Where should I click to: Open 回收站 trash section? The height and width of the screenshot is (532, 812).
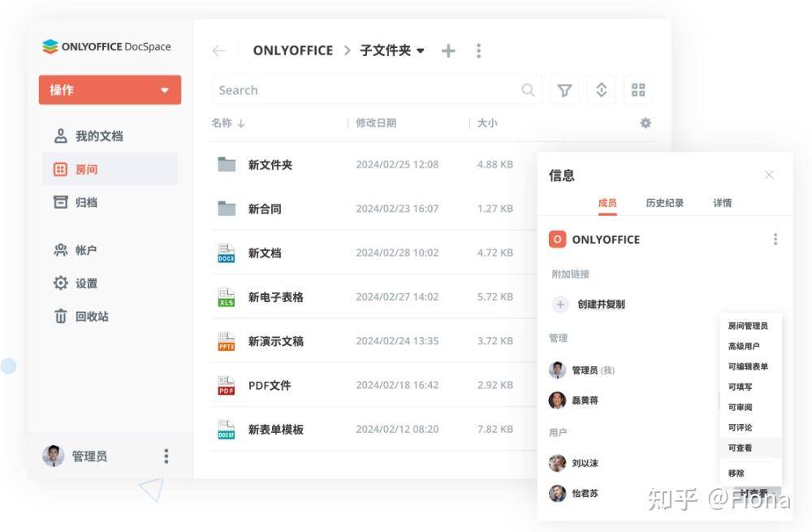pyautogui.click(x=81, y=316)
